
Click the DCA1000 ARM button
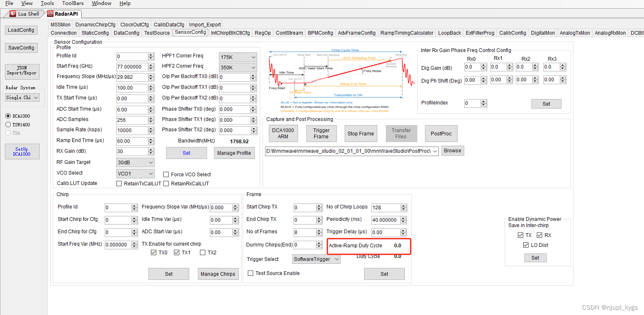pyautogui.click(x=283, y=133)
